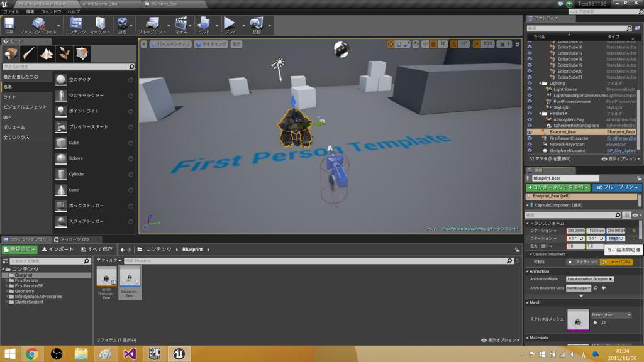Select Geometry Editing mode cube icon
Image resolution: width=644 pixels, height=362 pixels.
pyautogui.click(x=82, y=54)
